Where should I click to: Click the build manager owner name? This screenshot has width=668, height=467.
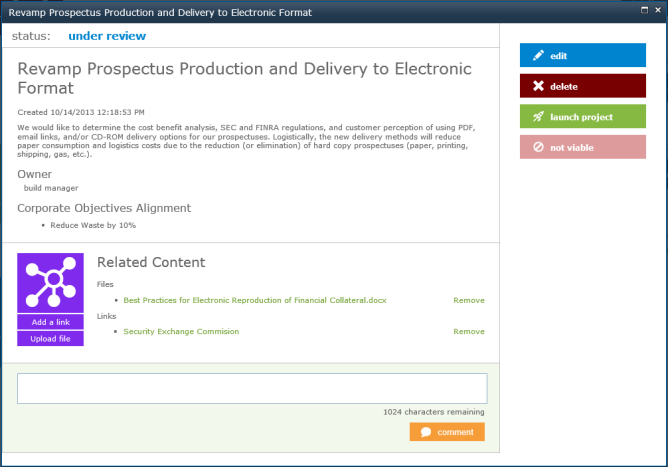51,188
